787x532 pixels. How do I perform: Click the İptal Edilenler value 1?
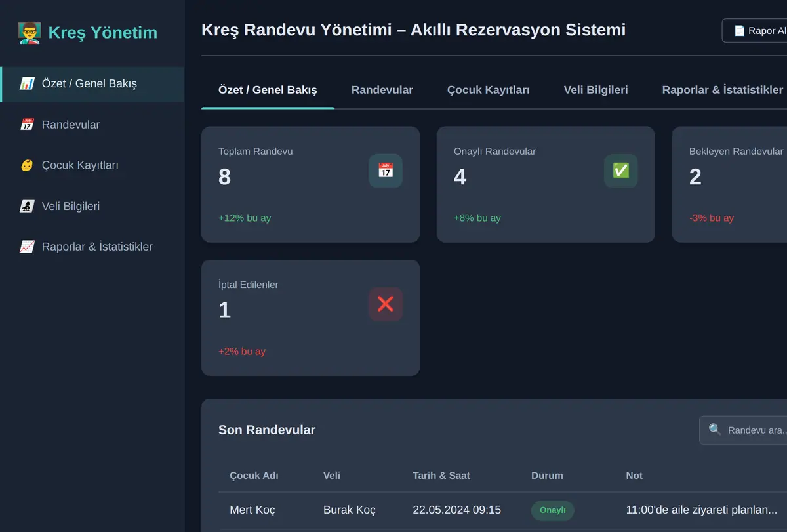pos(224,310)
